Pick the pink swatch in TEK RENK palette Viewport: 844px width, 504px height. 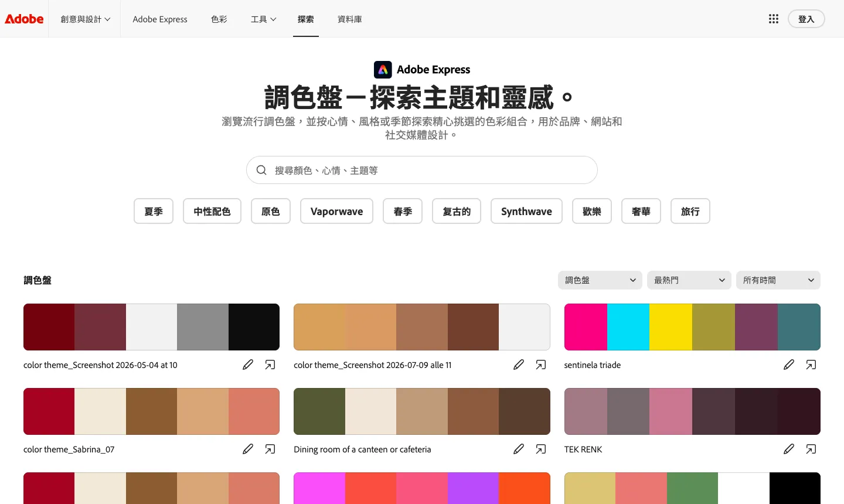pyautogui.click(x=671, y=411)
